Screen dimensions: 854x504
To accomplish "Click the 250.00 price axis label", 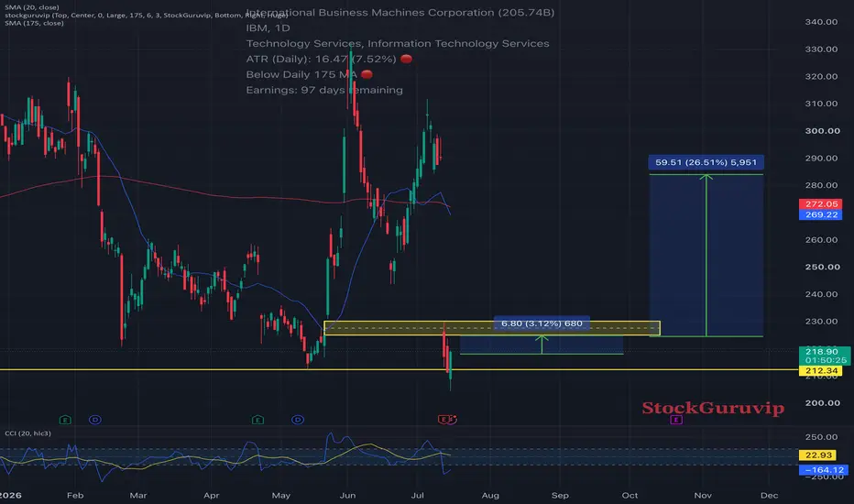I will pyautogui.click(x=823, y=267).
